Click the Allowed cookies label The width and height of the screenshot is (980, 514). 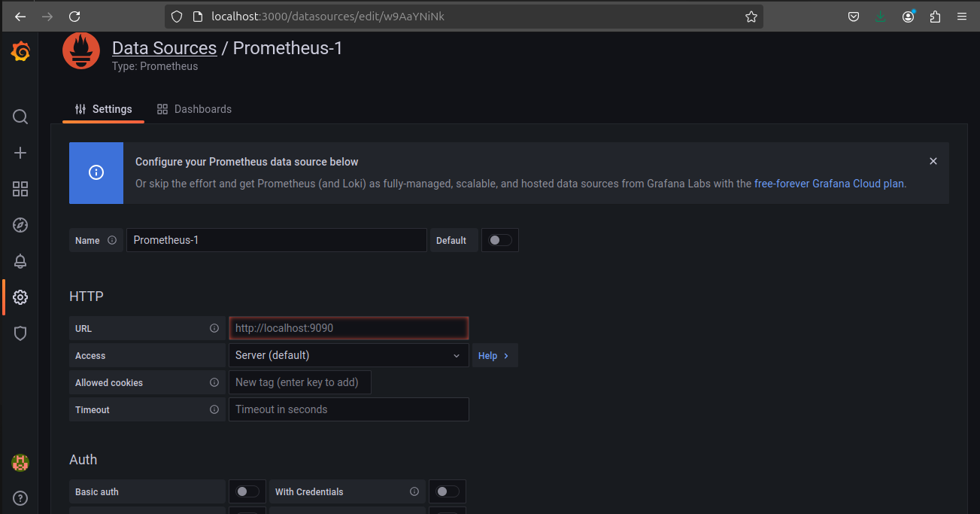click(x=109, y=383)
